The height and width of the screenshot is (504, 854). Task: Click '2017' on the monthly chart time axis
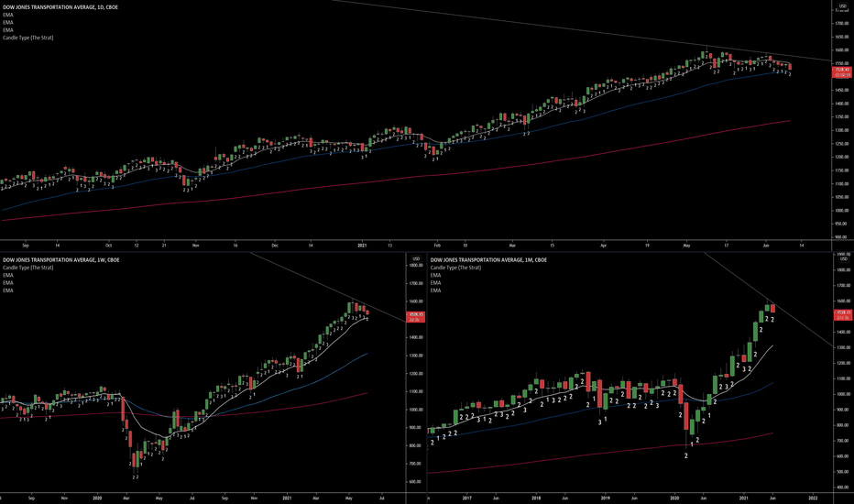(x=466, y=498)
